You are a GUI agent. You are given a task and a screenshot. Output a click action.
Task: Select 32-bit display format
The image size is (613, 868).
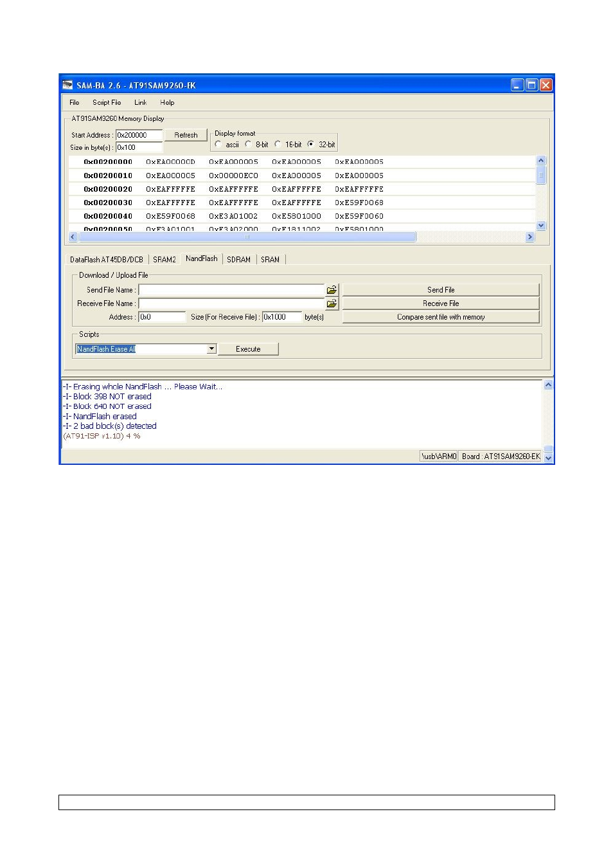[311, 144]
